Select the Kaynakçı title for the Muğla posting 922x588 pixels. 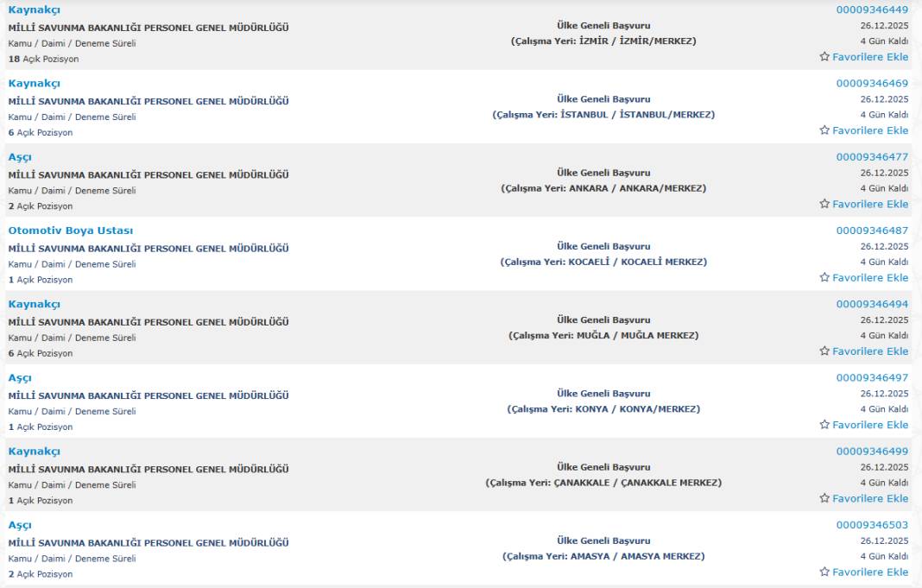coord(35,304)
